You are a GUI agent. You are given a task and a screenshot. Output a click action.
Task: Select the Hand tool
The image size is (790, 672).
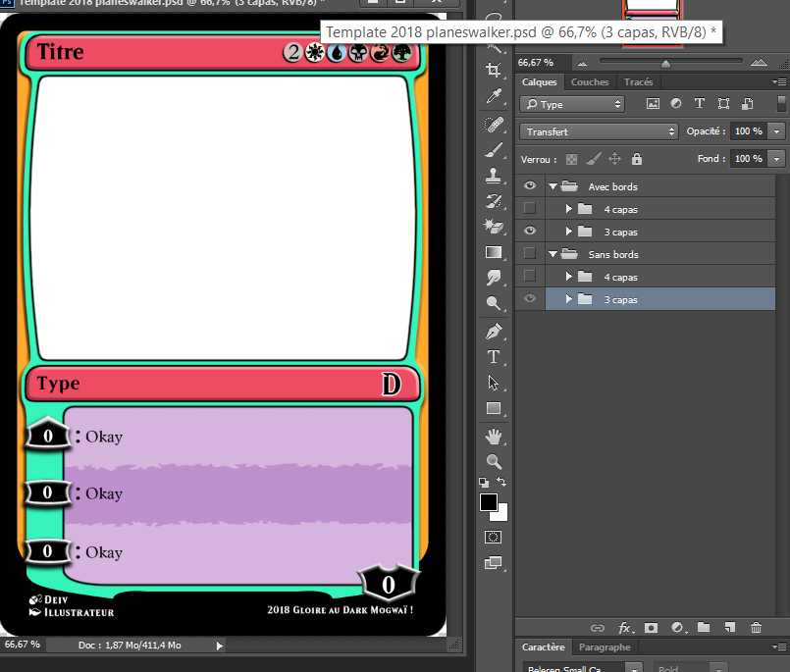coord(494,437)
